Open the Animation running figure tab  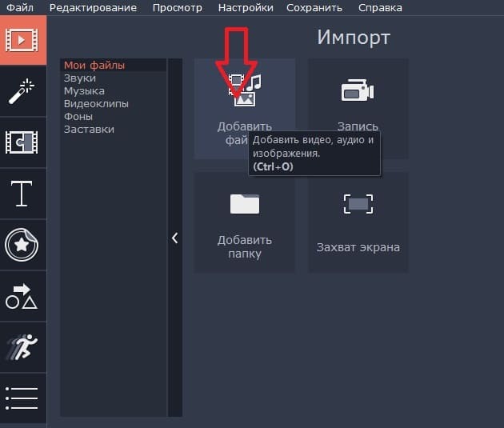(x=21, y=346)
